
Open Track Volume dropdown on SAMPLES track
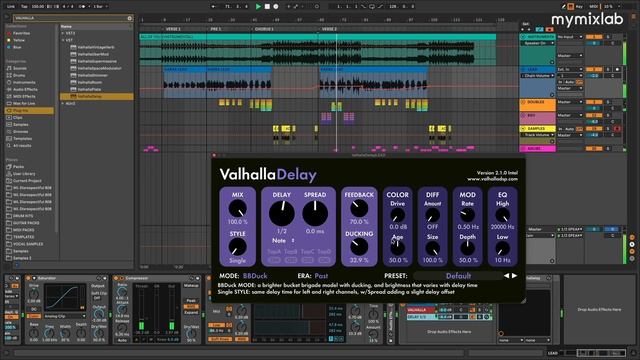click(x=538, y=135)
